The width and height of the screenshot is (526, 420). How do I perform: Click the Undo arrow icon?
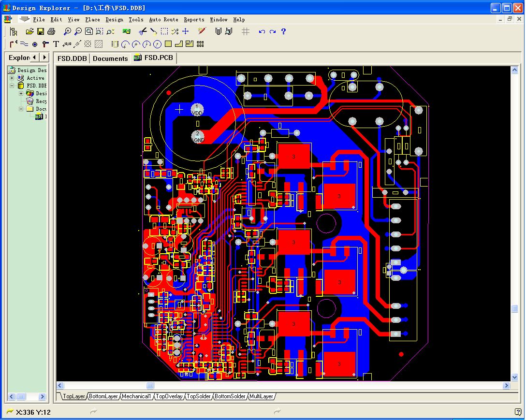[262, 31]
